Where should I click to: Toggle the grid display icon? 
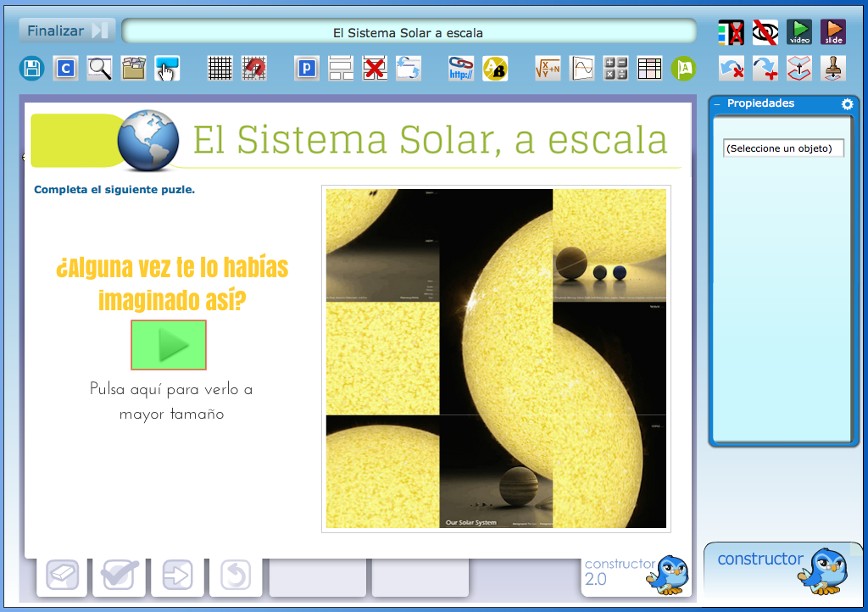[220, 69]
